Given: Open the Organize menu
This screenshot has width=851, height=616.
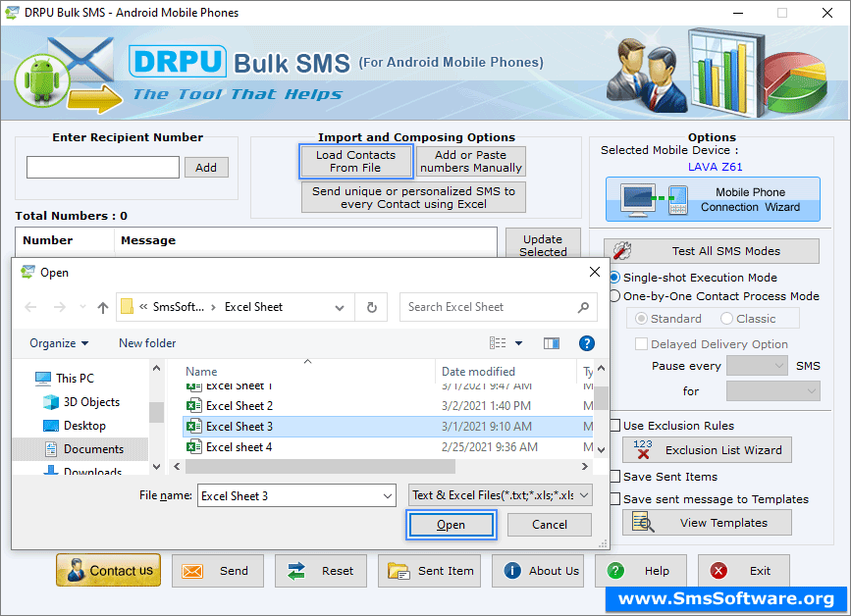Looking at the screenshot, I should [59, 343].
